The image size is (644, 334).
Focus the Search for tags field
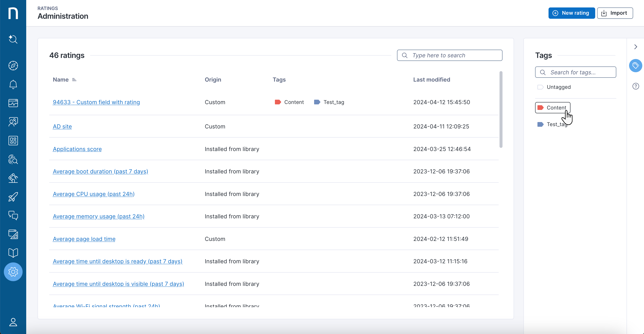576,72
